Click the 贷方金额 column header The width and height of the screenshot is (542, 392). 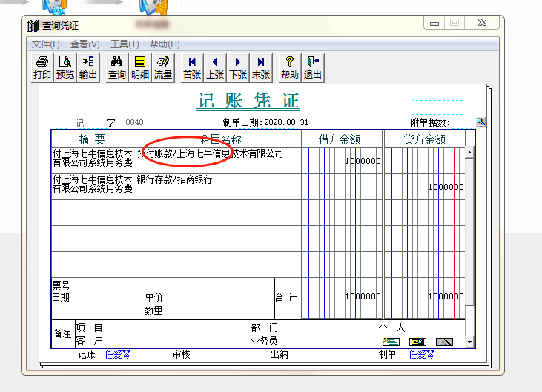click(x=424, y=139)
